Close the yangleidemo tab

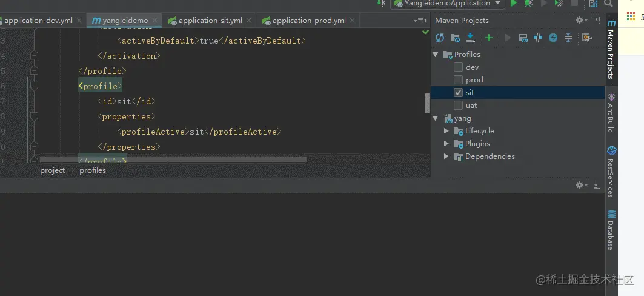(155, 21)
